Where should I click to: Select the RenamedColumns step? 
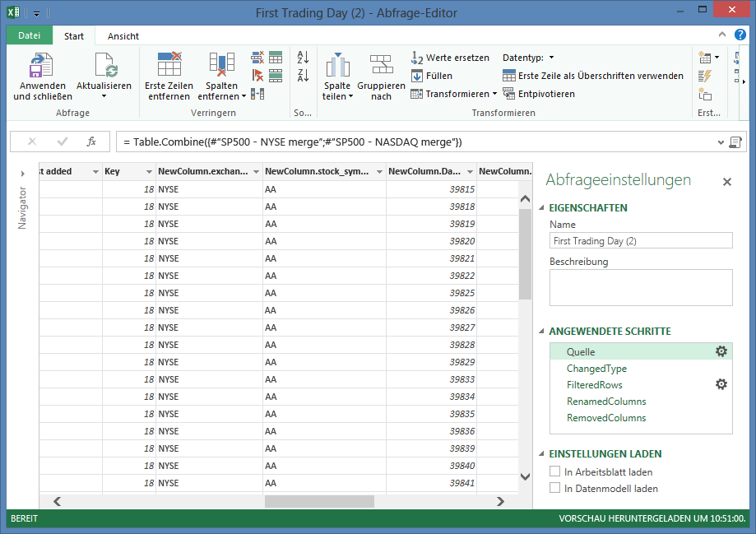tap(641, 401)
